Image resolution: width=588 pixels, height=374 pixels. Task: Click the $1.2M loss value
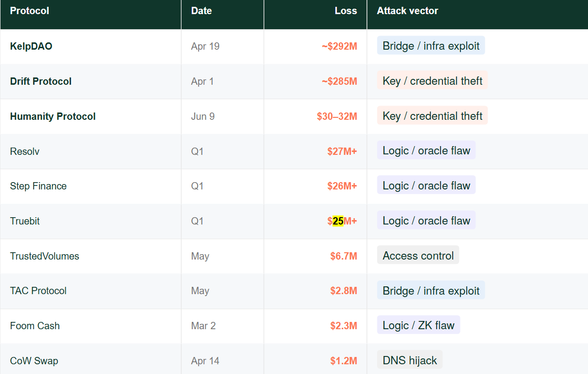(344, 361)
